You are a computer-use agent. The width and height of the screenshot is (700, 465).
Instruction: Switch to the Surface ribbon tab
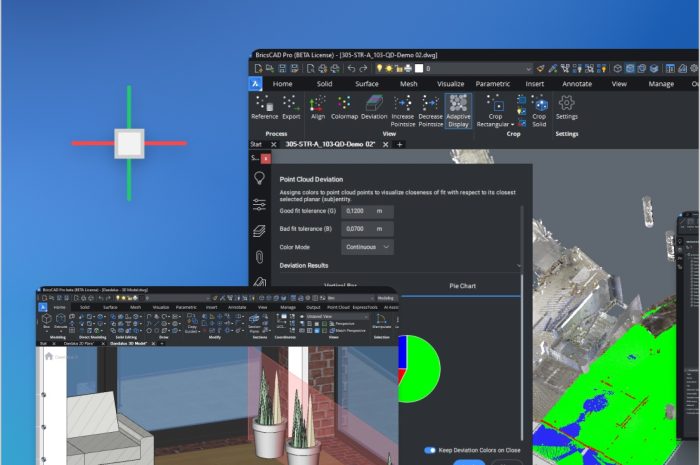click(x=367, y=84)
